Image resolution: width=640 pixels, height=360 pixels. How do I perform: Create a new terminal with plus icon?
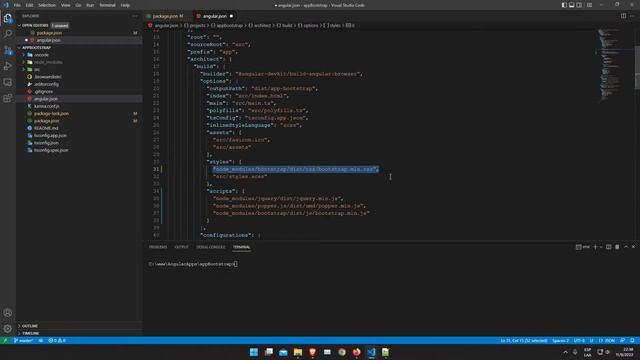[x=595, y=247]
